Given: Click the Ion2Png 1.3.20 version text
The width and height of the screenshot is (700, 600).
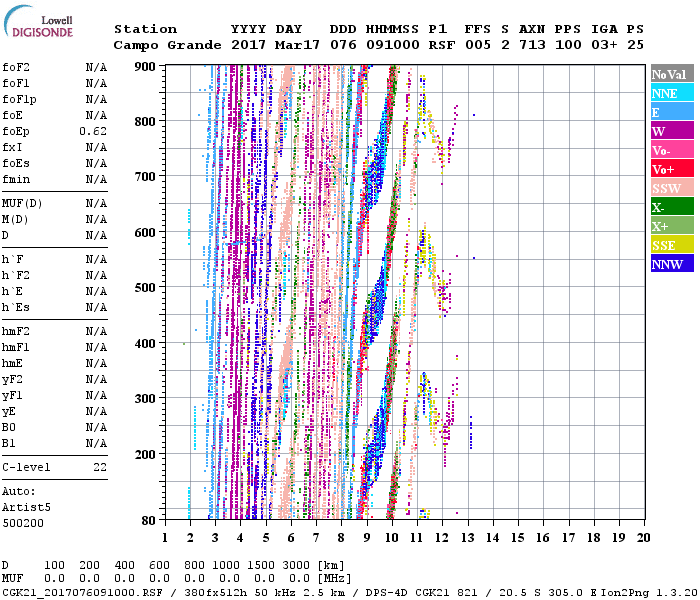Looking at the screenshot, I should (649, 592).
